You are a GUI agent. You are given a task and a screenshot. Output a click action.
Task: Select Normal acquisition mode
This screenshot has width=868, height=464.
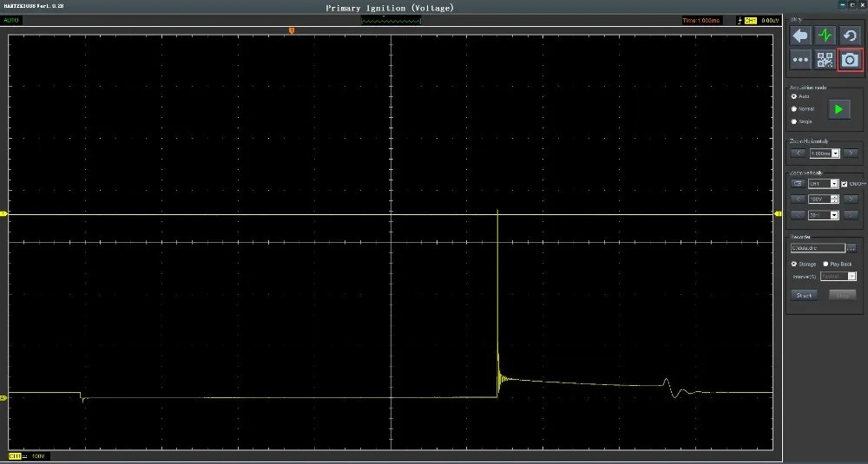click(x=793, y=109)
